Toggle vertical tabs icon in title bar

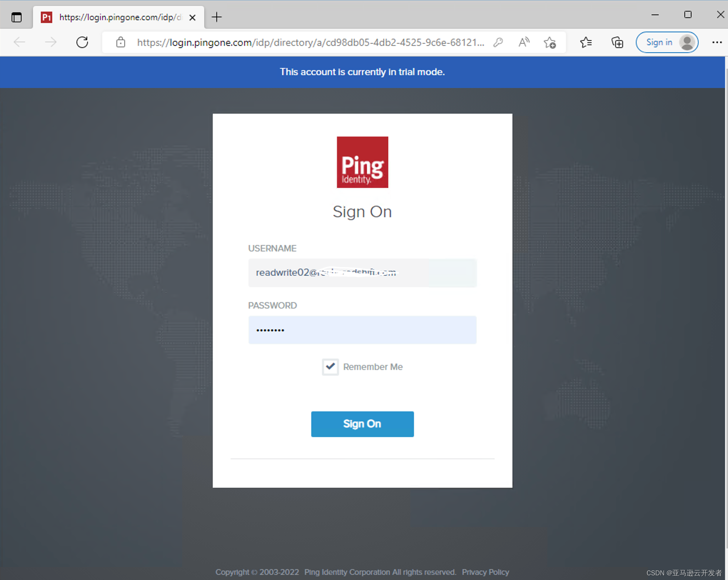[16, 17]
